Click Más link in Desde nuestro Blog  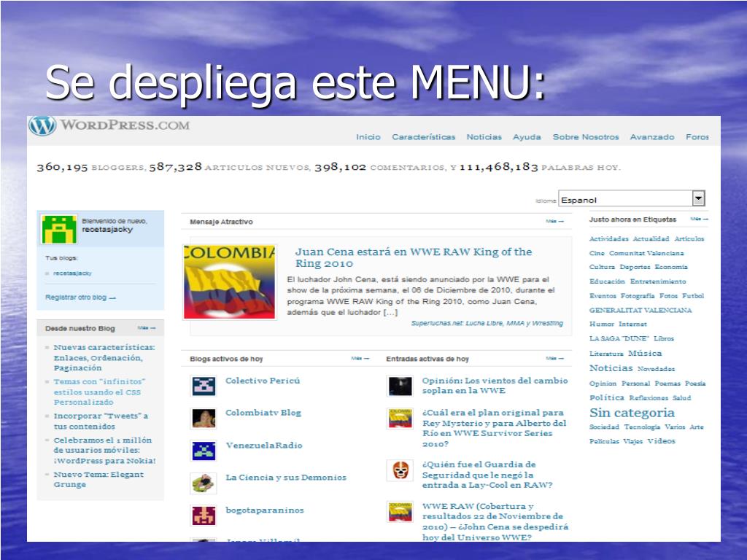pyautogui.click(x=147, y=328)
